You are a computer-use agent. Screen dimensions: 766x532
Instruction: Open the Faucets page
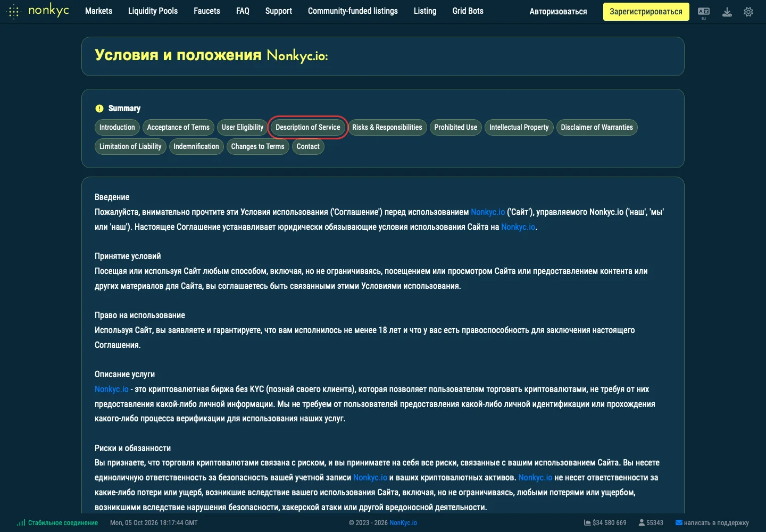[207, 11]
